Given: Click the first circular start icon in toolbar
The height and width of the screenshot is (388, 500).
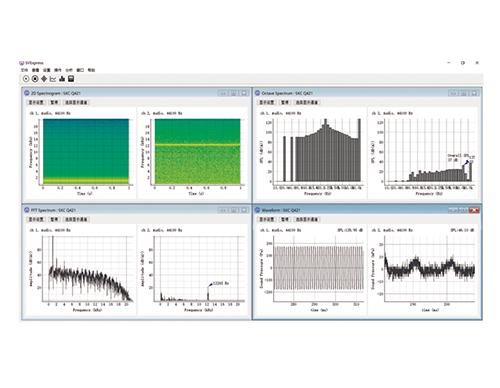Looking at the screenshot, I should [x=26, y=79].
